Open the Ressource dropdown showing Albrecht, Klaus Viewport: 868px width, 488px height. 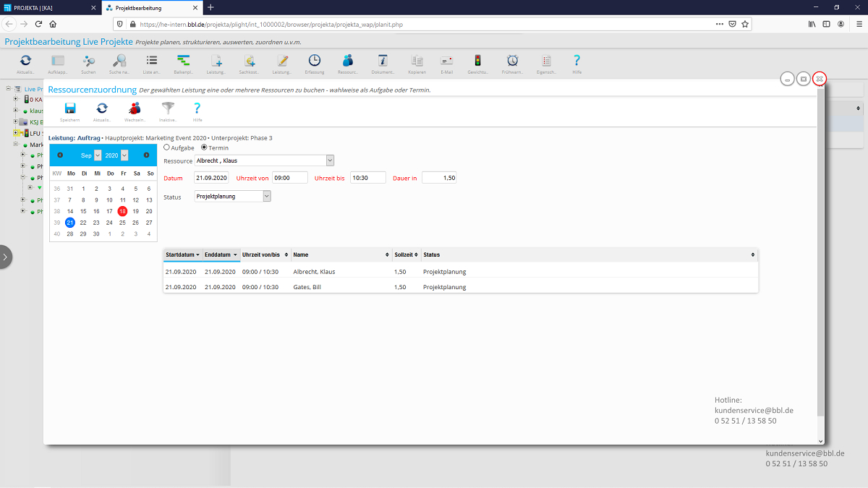pos(265,160)
